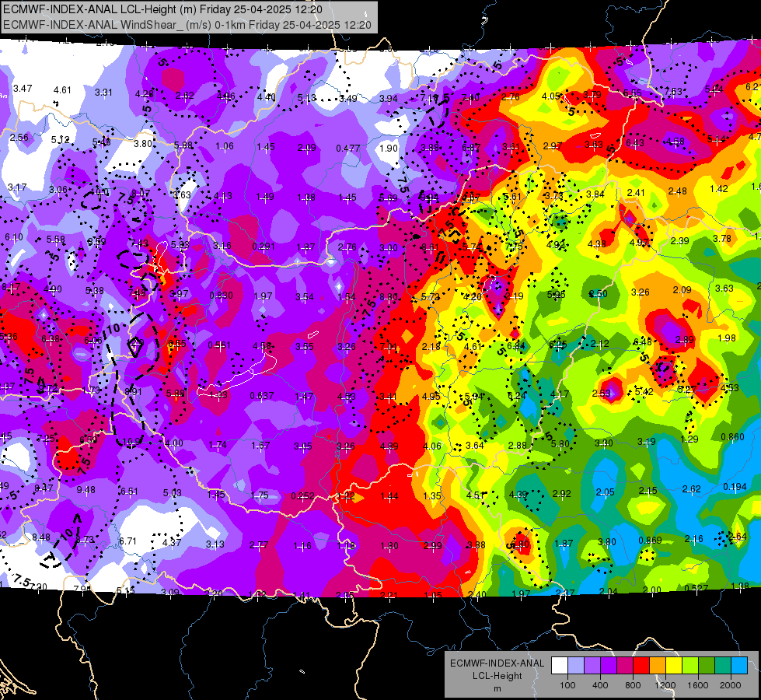Click the wind shear value 4.00
This screenshot has width=761, height=700.
point(174,443)
